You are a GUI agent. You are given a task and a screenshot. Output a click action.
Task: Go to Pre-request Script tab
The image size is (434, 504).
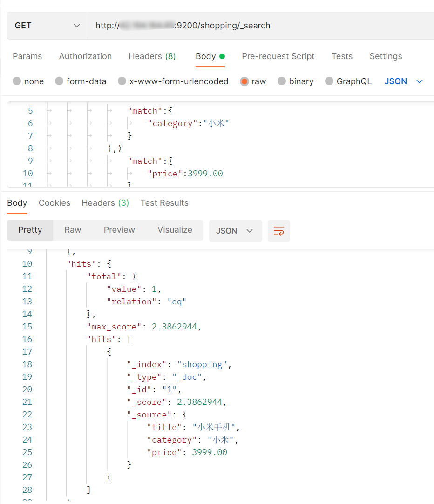tap(278, 56)
